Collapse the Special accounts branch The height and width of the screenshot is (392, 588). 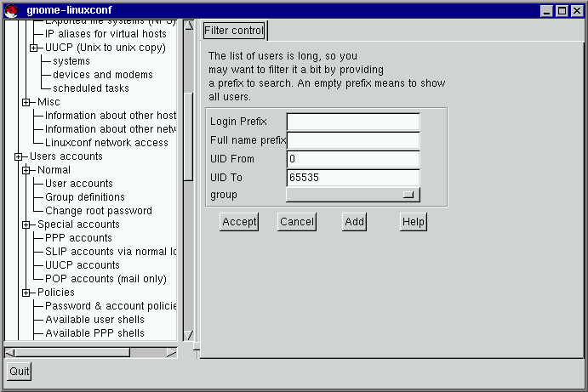[26, 224]
